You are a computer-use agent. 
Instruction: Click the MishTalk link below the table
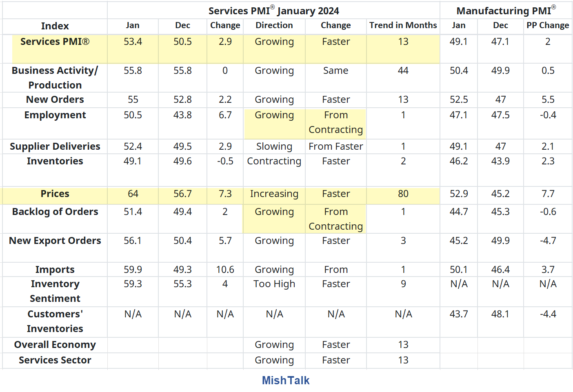[285, 380]
